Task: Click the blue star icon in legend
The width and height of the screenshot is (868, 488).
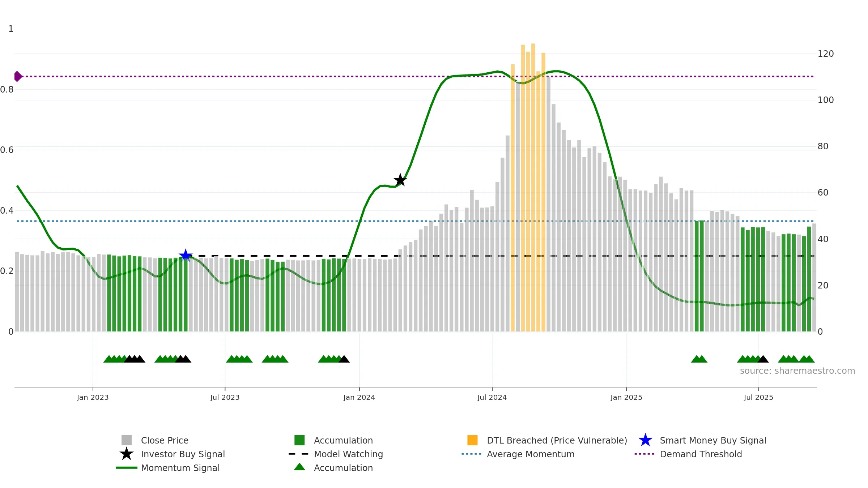Action: pos(645,440)
